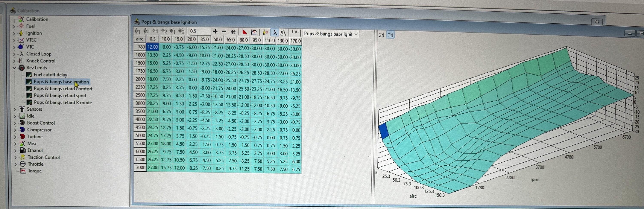Click the ignition table 1 icon
The image size is (644, 209).
pyautogui.click(x=138, y=31)
